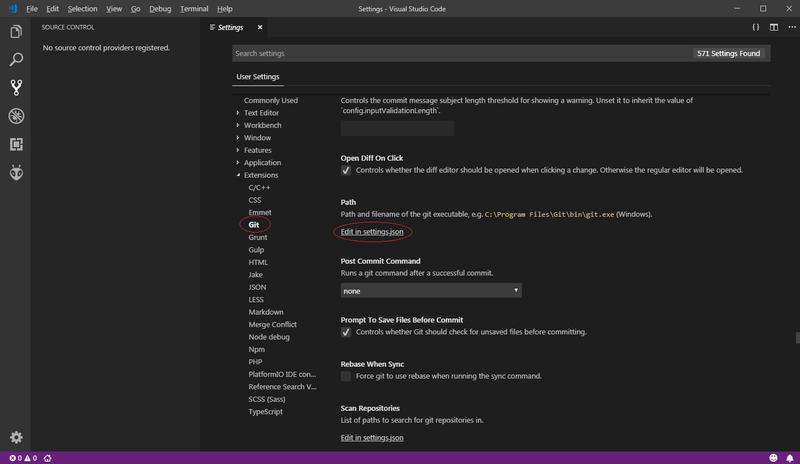Select Grunt extension settings
The height and width of the screenshot is (464, 800).
(x=258, y=237)
